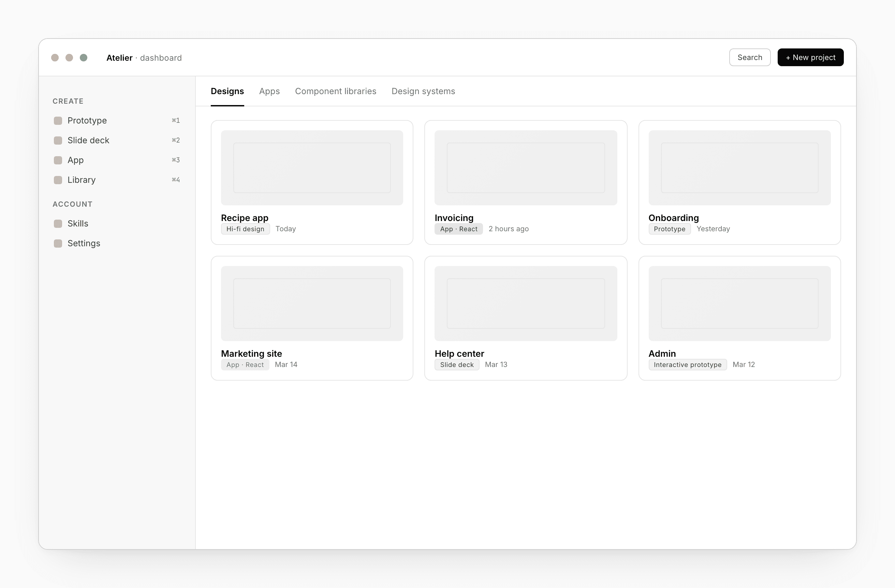Click the Marketing site title
The height and width of the screenshot is (588, 895).
[251, 354]
